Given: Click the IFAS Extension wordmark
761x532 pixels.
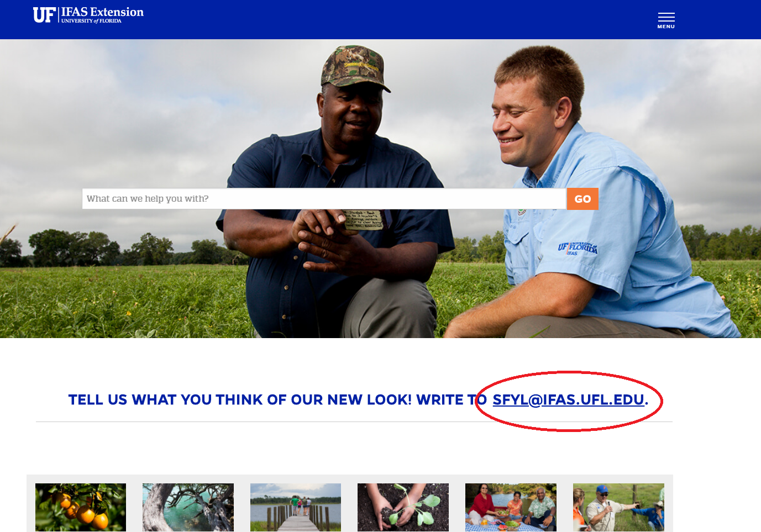Looking at the screenshot, I should (102, 12).
